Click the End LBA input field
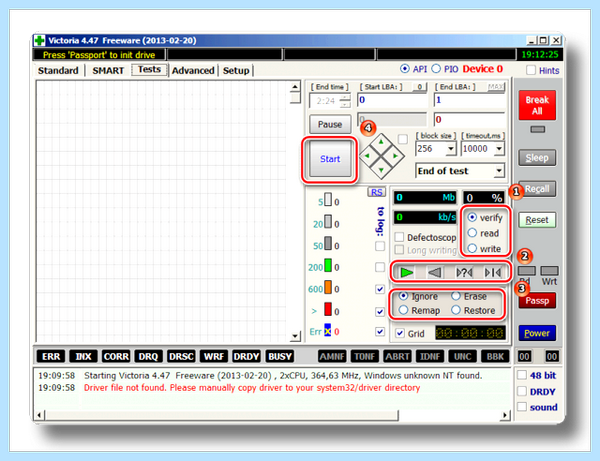Viewport: 600px width, 461px height. click(469, 100)
